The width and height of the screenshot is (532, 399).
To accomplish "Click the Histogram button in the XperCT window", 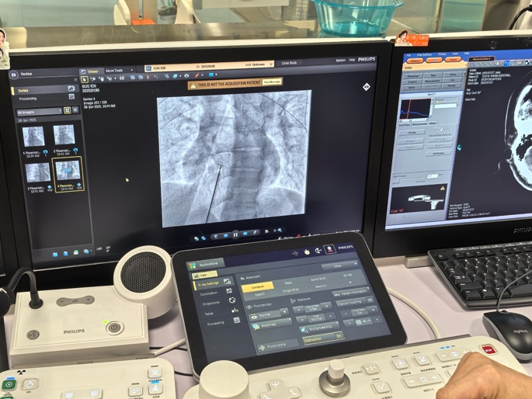I will [x=413, y=75].
